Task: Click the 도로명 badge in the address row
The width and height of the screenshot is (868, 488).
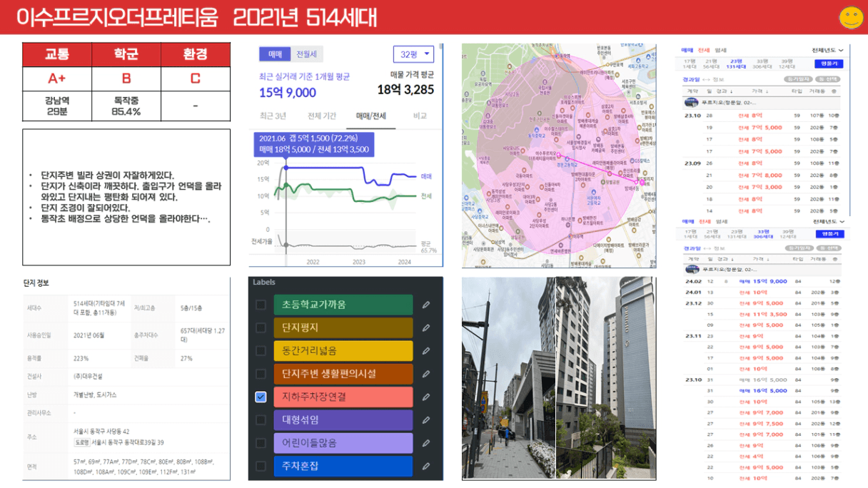Action: [81, 442]
